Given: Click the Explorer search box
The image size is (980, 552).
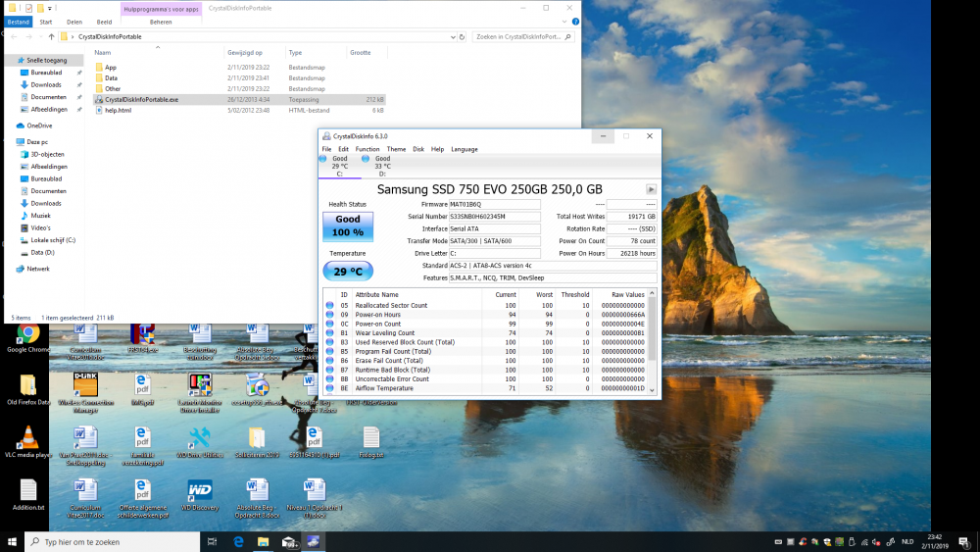Looking at the screenshot, I should click(519, 36).
